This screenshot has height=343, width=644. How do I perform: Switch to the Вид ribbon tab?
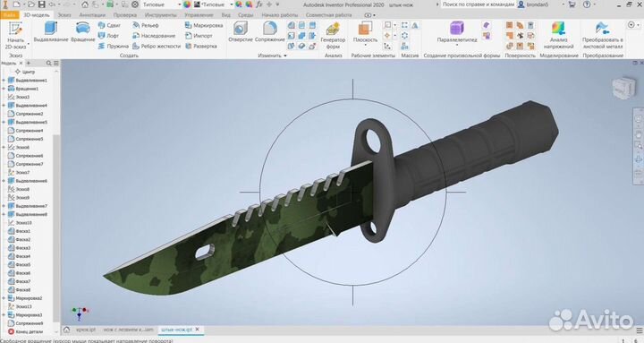click(226, 15)
